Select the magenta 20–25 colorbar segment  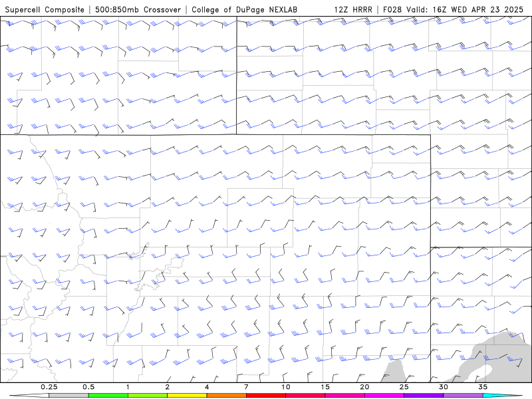point(384,396)
